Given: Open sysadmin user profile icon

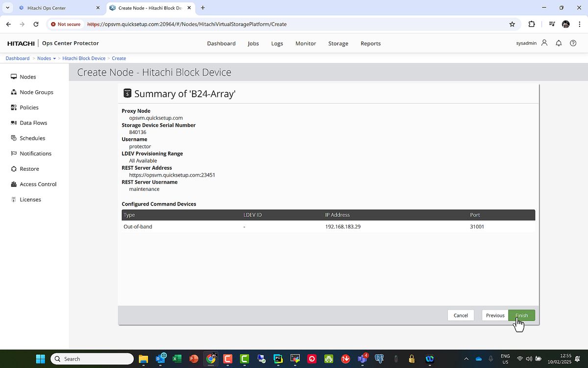Looking at the screenshot, I should (544, 43).
